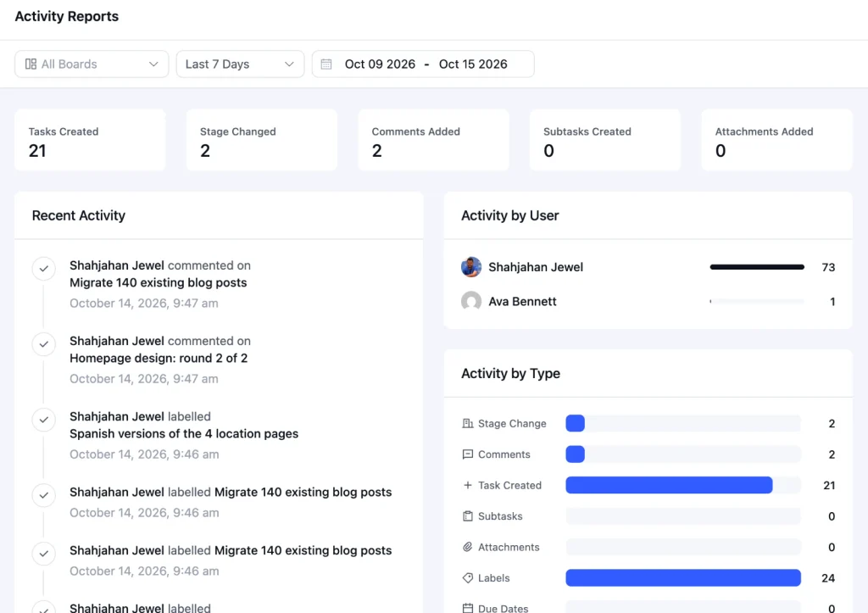Click Ava Bennett's activity progress bar
Viewport: 868px width, 613px height.
click(x=757, y=301)
